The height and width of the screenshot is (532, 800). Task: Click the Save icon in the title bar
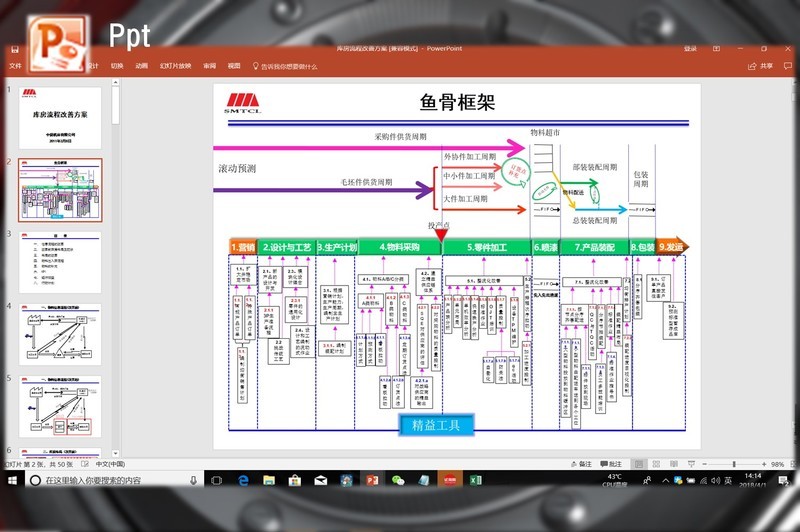(15, 49)
